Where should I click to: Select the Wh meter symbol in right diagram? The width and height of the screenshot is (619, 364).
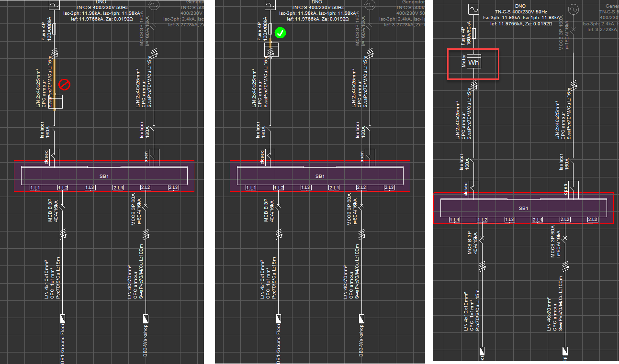(x=473, y=62)
